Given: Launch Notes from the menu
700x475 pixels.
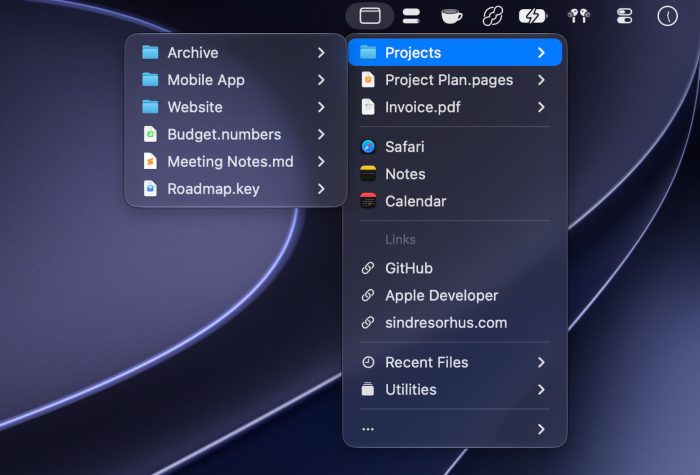Looking at the screenshot, I should click(x=455, y=174).
